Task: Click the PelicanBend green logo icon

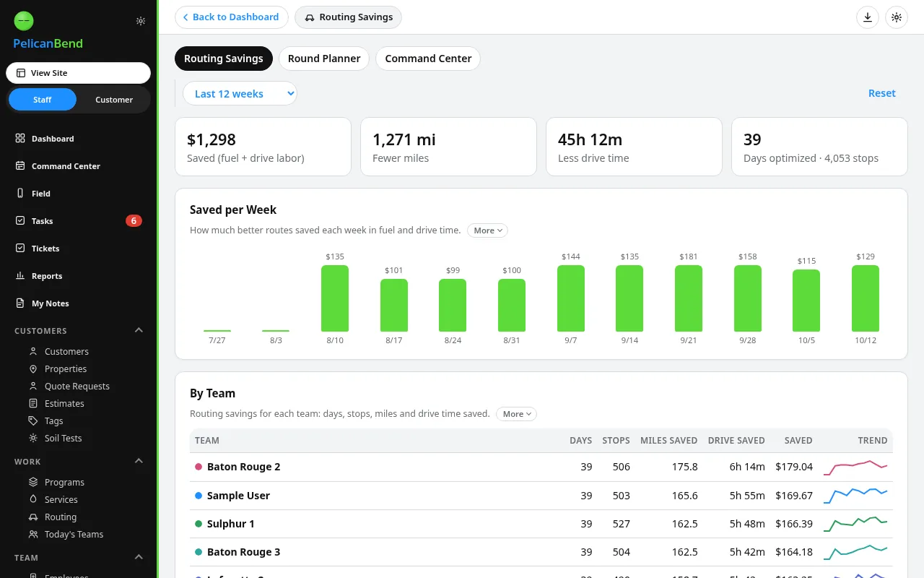Action: 24,21
